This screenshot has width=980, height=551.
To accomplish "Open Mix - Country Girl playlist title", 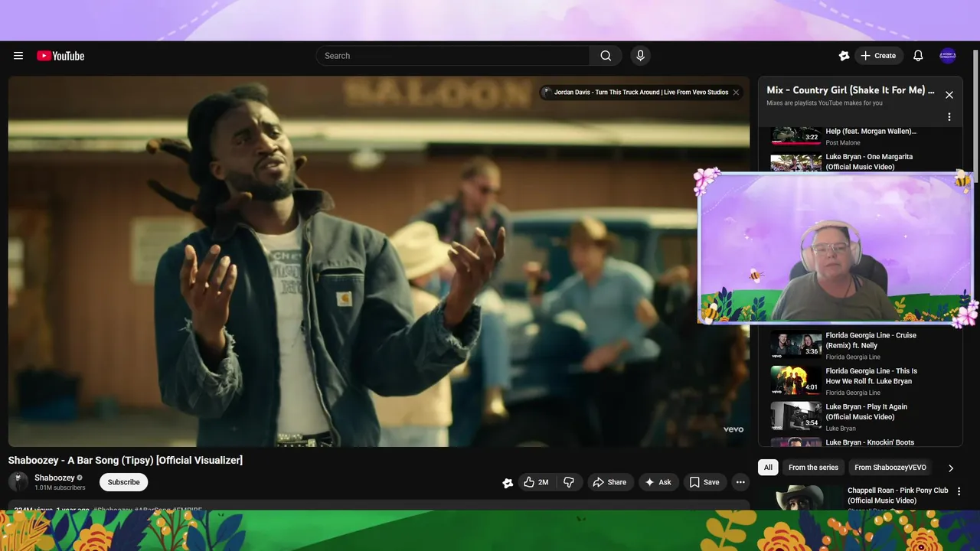I will (850, 90).
